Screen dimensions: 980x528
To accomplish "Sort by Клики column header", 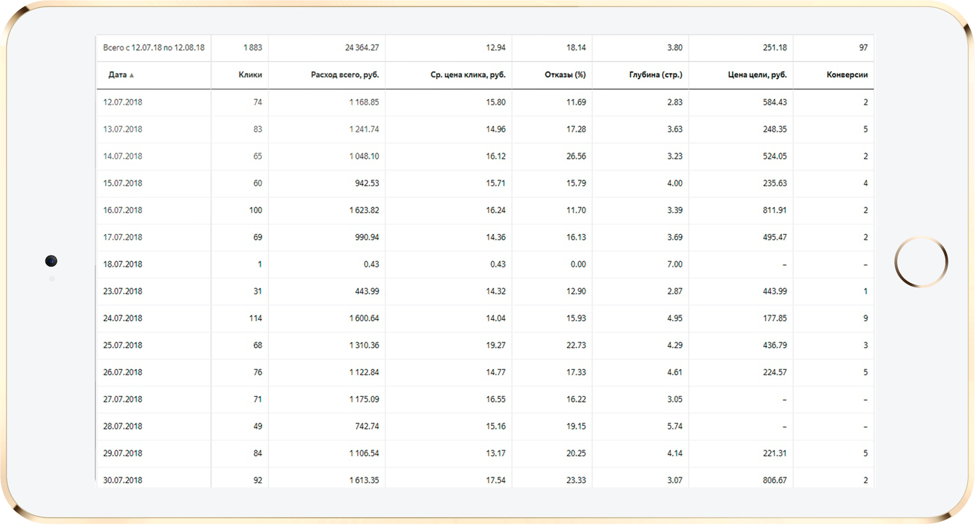I will pyautogui.click(x=250, y=75).
